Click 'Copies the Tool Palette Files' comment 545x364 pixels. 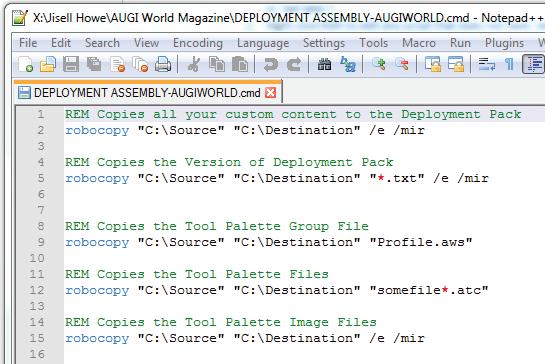[x=213, y=274]
